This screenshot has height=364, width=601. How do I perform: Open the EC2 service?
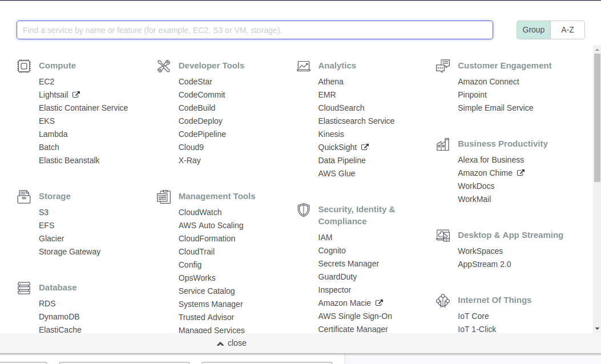click(x=47, y=82)
